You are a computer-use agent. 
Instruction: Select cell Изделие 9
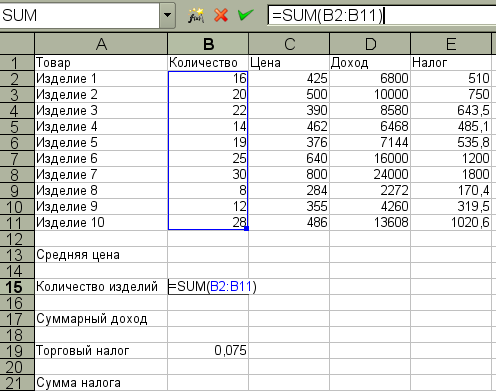[101, 207]
